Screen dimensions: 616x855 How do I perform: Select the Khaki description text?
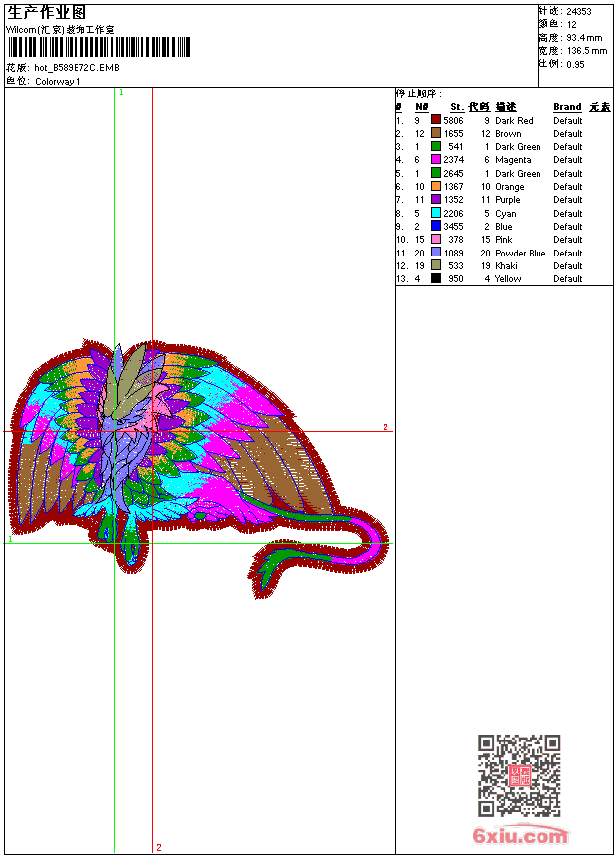507,266
